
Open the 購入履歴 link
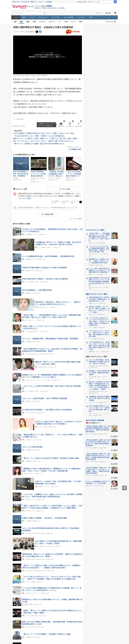pyautogui.click(x=108, y=13)
